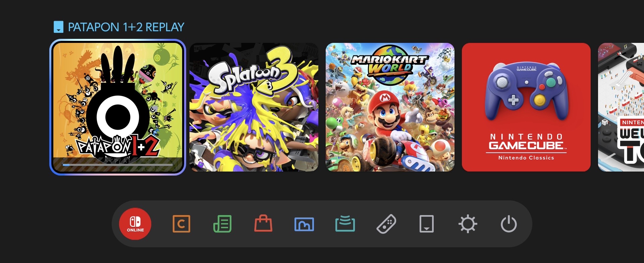Open the blue Album icon
644x263 pixels.
point(304,224)
